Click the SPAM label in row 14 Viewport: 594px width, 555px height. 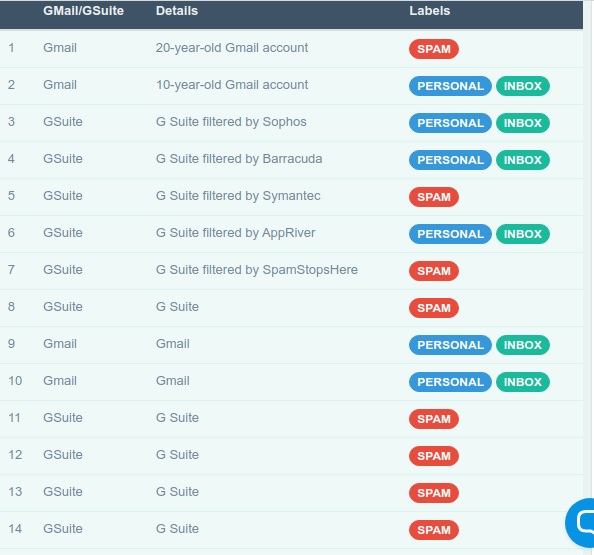pos(434,530)
